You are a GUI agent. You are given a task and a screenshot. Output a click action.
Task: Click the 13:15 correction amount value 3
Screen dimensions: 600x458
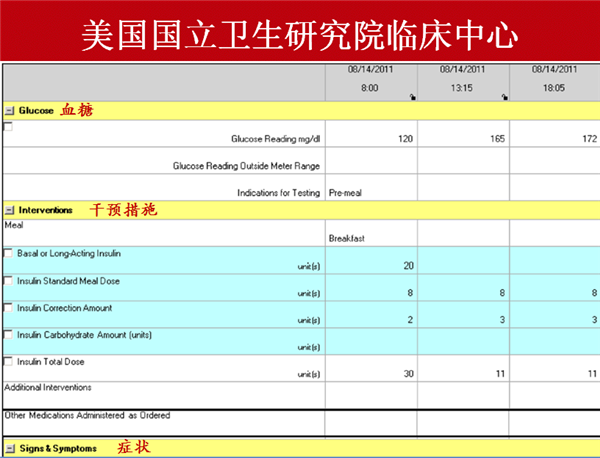(x=502, y=319)
